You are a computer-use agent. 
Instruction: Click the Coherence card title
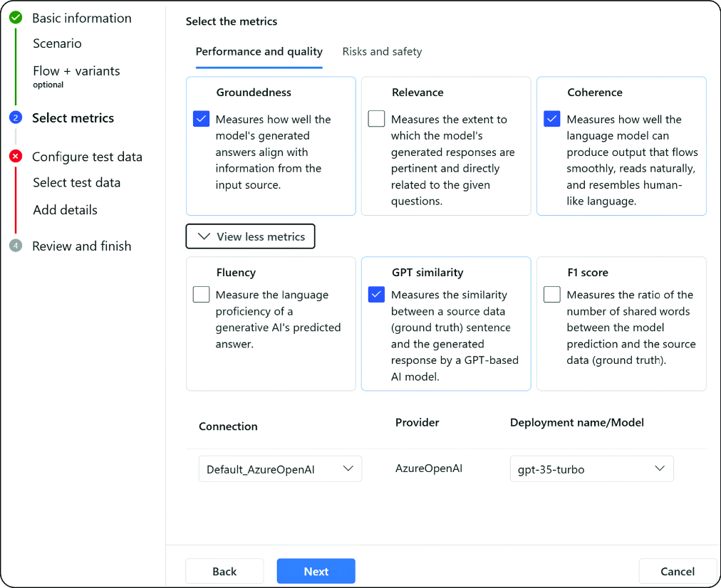(595, 93)
